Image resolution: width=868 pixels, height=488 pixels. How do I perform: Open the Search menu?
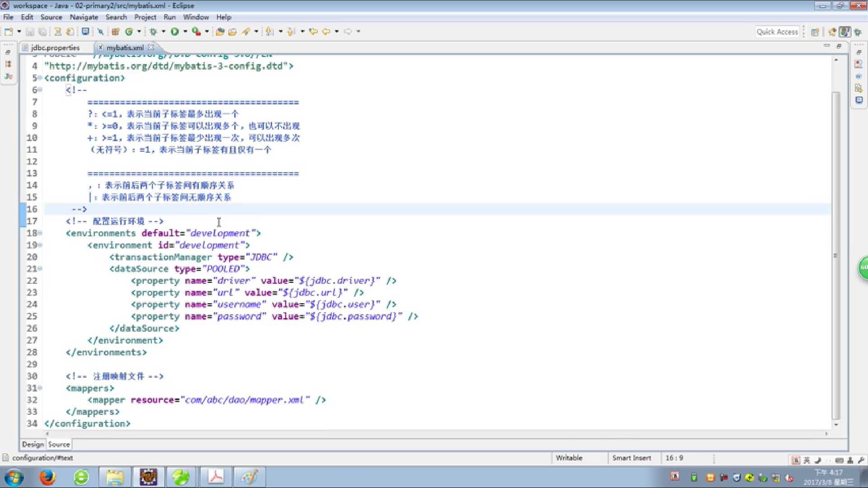[x=116, y=17]
